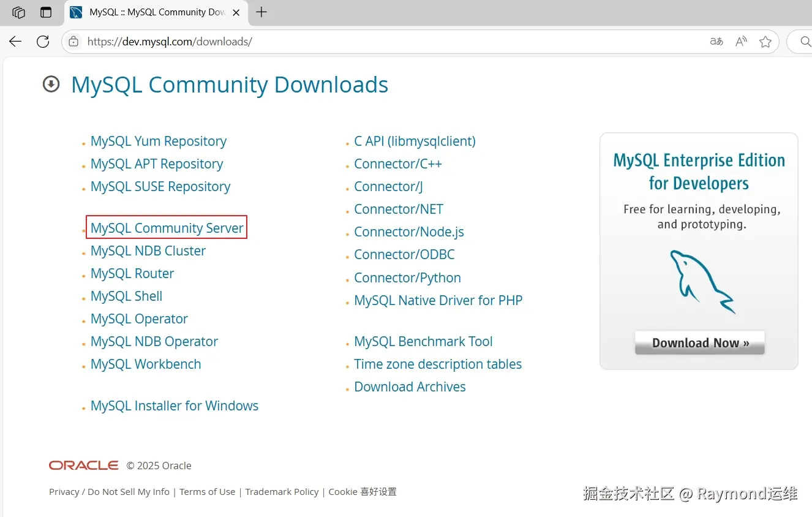Open Privacy / Do Not Sell My Info
The width and height of the screenshot is (812, 517).
tap(110, 491)
